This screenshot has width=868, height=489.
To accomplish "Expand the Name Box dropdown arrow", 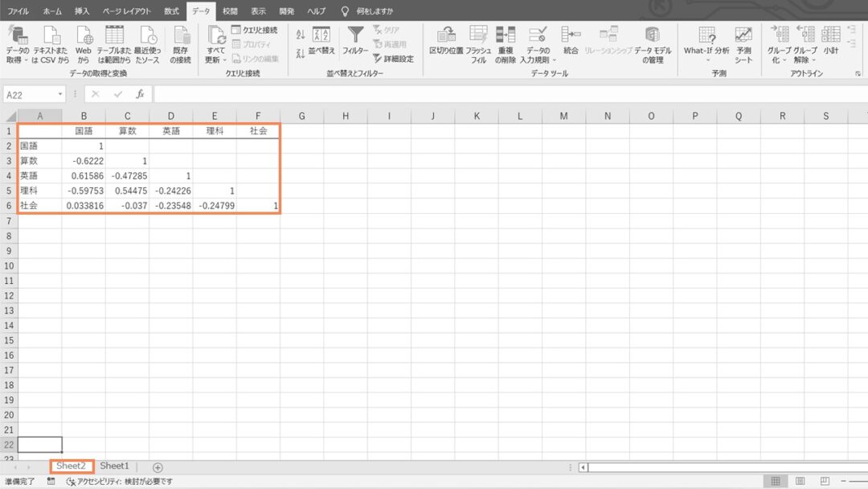I will click(60, 95).
